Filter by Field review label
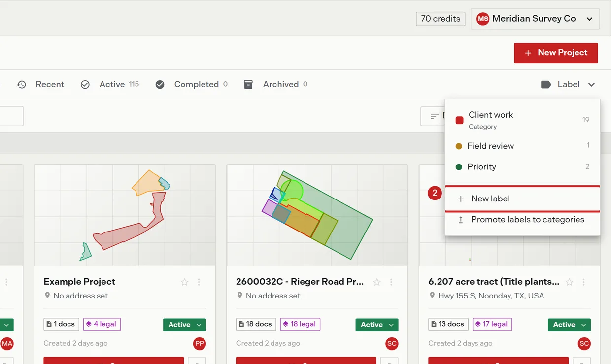Viewport: 611px width, 364px height. pos(522,146)
